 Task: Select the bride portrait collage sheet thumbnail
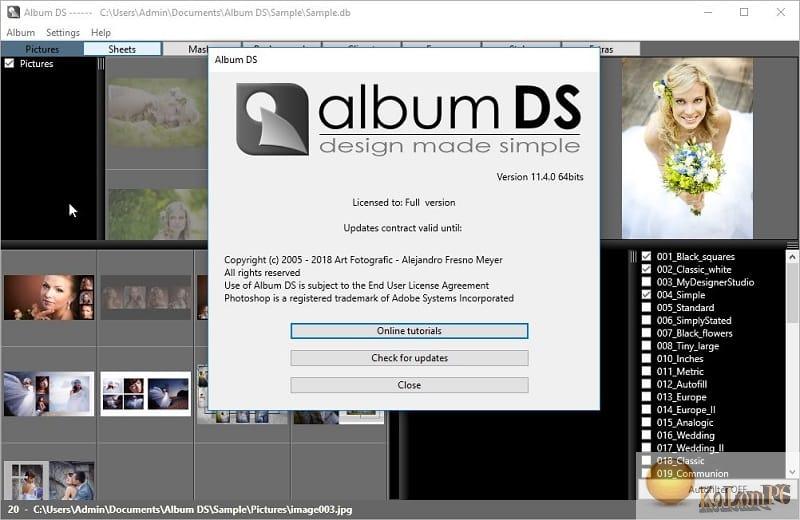(49, 298)
